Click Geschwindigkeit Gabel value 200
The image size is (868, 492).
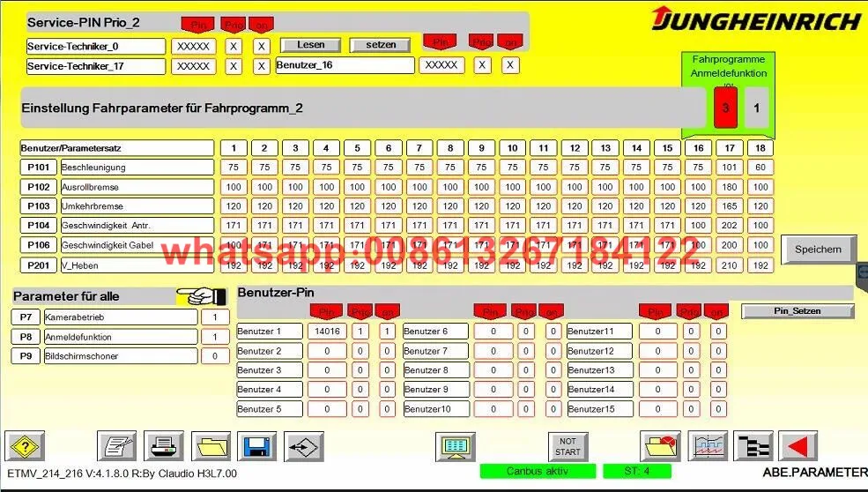click(729, 245)
